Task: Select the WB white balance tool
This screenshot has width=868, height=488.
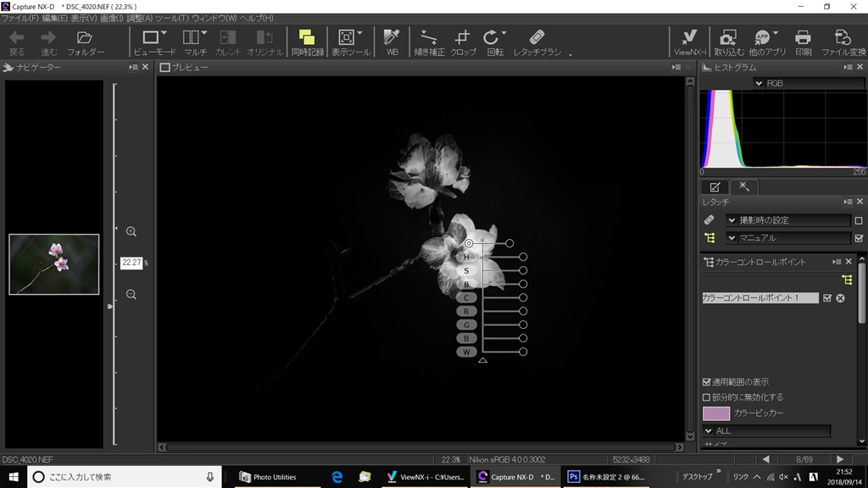Action: click(x=392, y=42)
